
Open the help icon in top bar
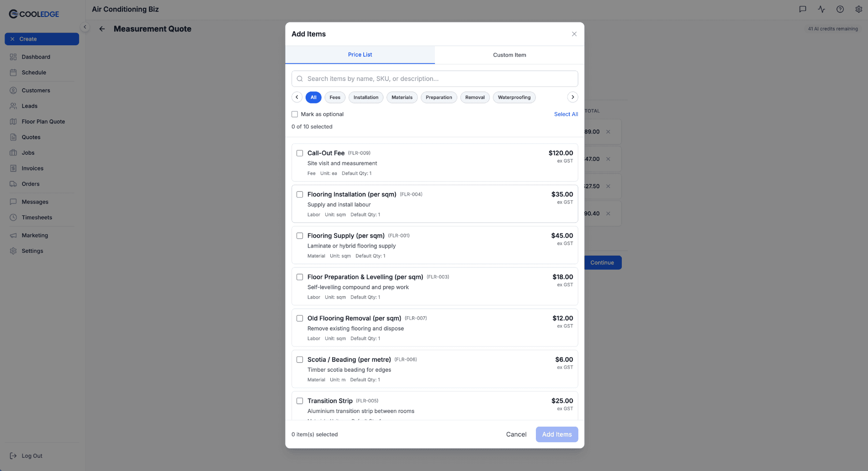tap(840, 9)
